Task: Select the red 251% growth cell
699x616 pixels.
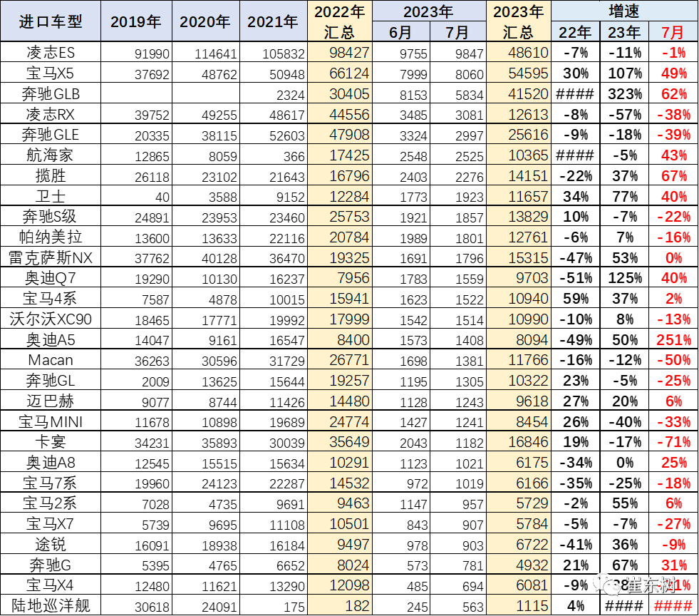Action: coord(672,339)
